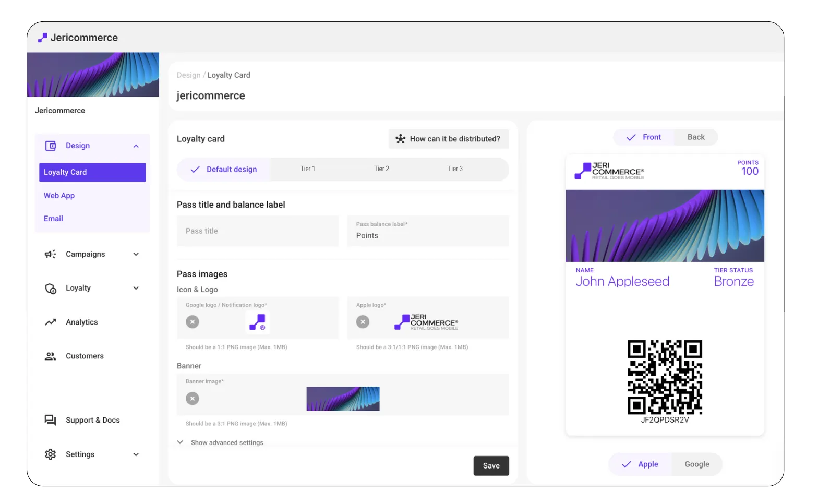Switch wallet preview to Google
The image size is (818, 504).
coord(696,464)
